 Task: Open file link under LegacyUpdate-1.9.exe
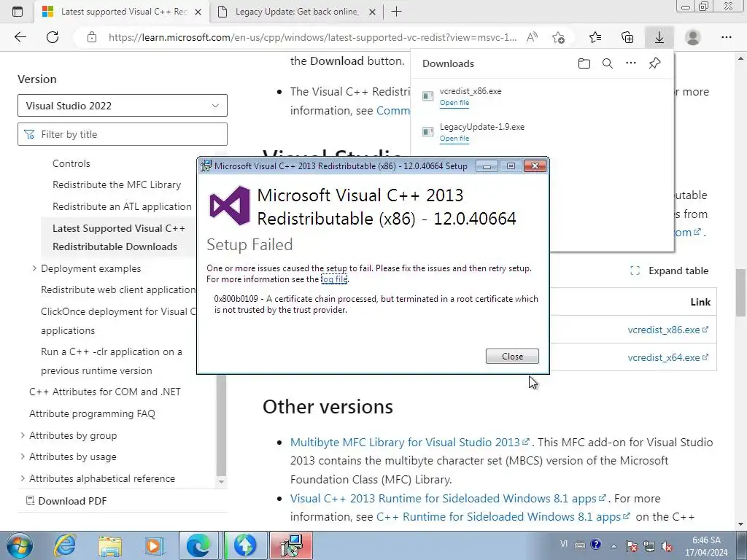[x=454, y=139]
